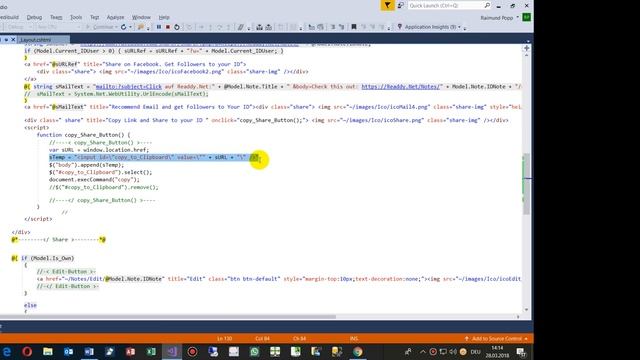This screenshot has height=360, width=640.
Task: Open Excel from the taskbar
Action: click(151, 351)
